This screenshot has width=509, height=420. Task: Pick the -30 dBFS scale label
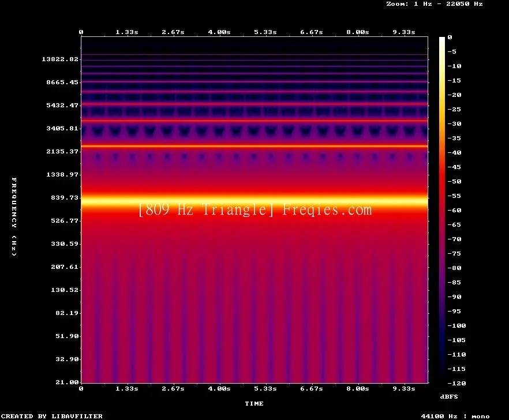454,123
